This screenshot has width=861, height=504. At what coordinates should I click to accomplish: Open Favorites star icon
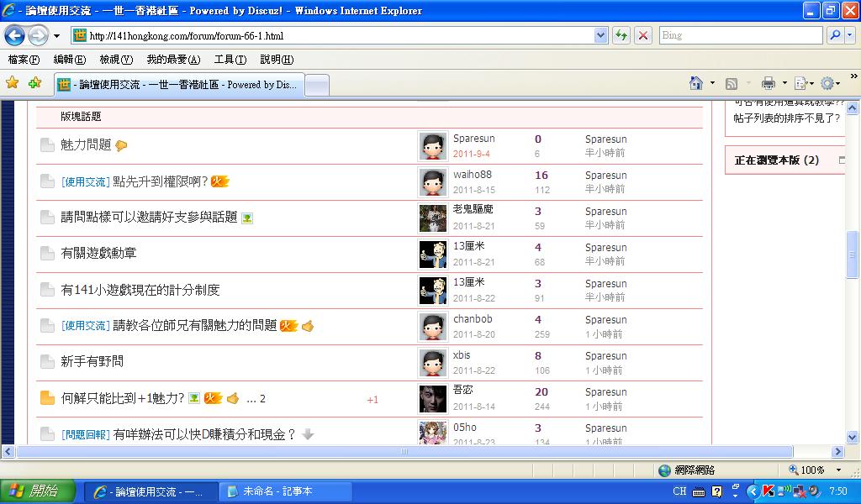click(12, 83)
